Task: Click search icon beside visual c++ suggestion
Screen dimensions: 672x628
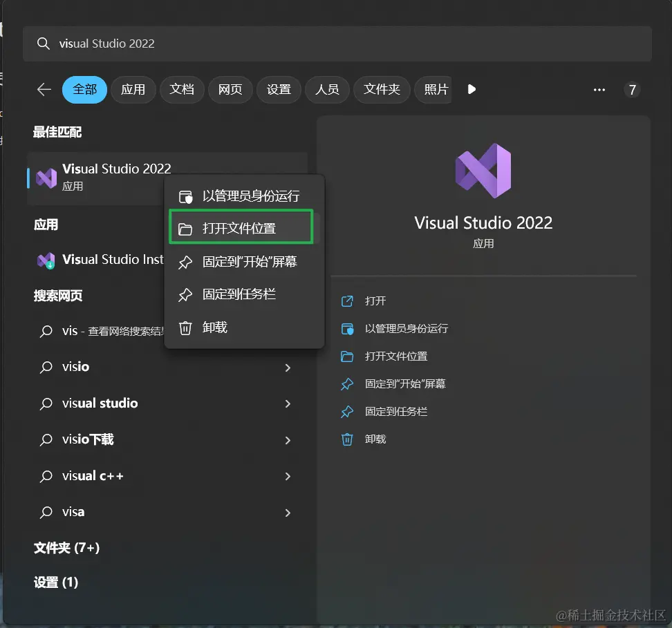Action: pos(46,477)
